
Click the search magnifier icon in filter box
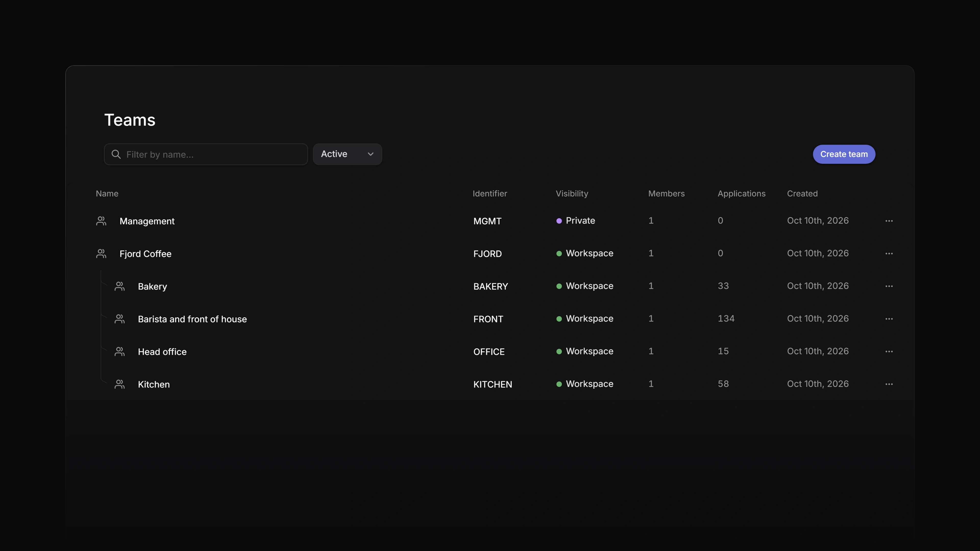(x=116, y=154)
